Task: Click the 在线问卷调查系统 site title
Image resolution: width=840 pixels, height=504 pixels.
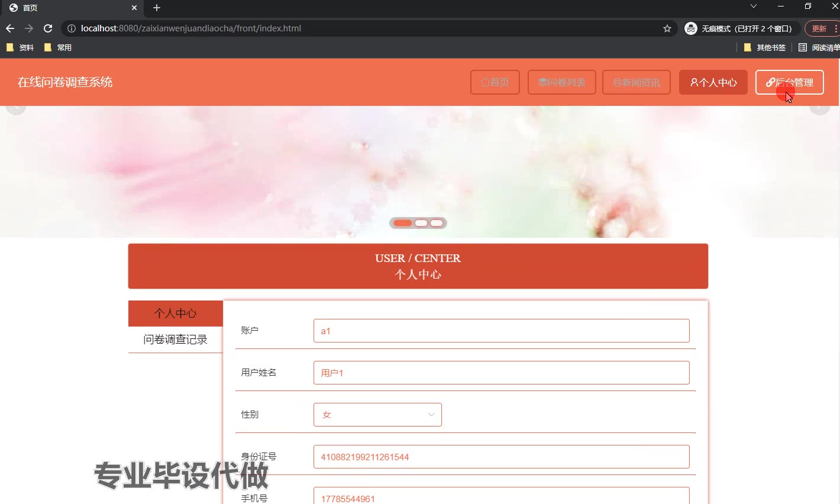Action: click(x=65, y=82)
